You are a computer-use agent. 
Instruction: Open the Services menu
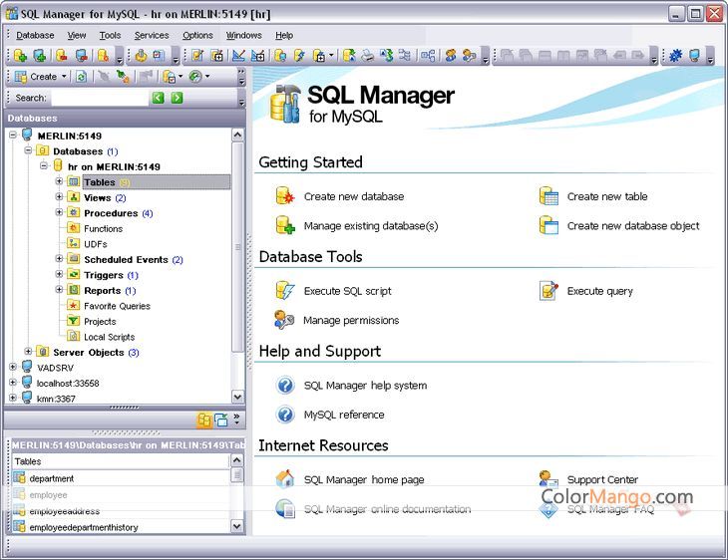click(x=152, y=35)
